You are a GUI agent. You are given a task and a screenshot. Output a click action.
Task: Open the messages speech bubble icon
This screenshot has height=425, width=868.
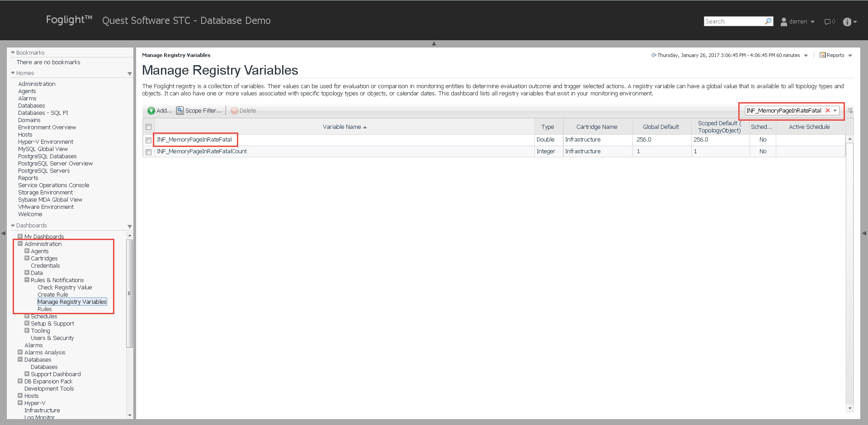(828, 22)
